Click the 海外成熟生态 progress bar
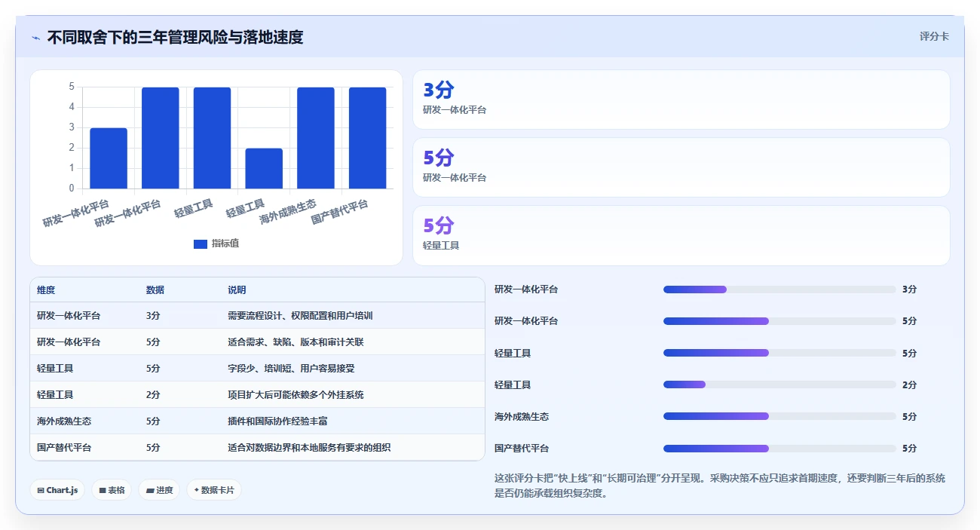This screenshot has width=980, height=530. coord(779,416)
